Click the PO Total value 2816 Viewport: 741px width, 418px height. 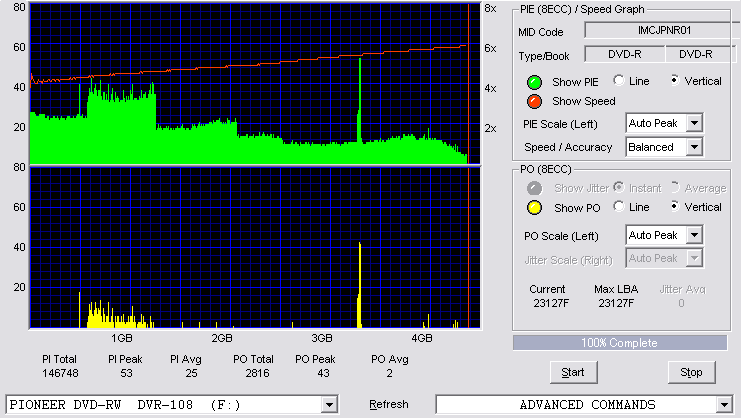pos(257,373)
